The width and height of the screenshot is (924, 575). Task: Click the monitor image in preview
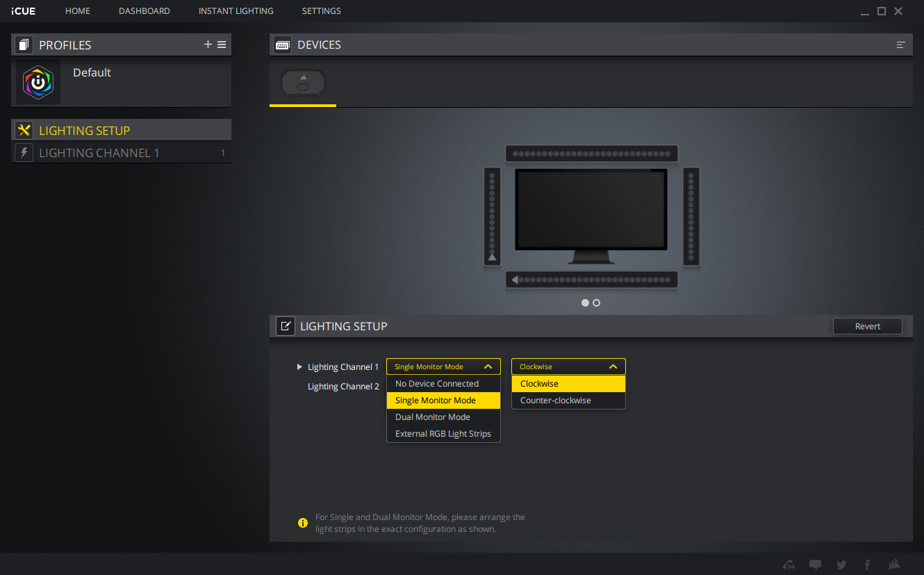(591, 216)
